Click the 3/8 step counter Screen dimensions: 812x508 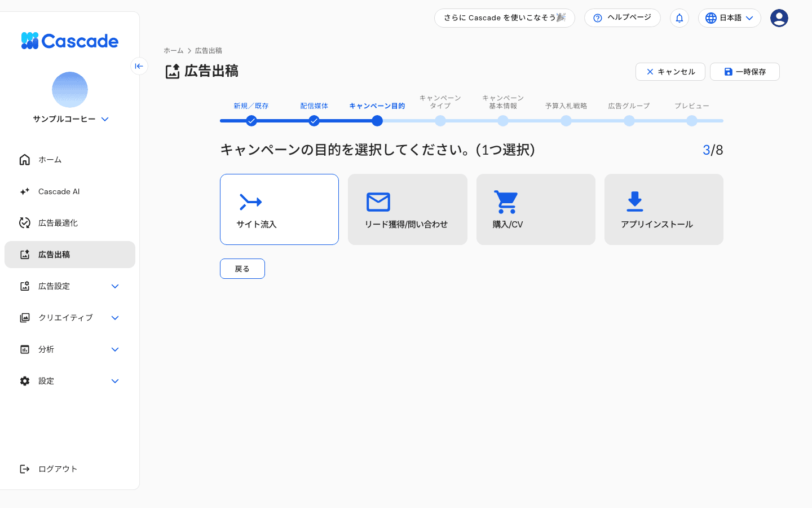click(x=713, y=150)
